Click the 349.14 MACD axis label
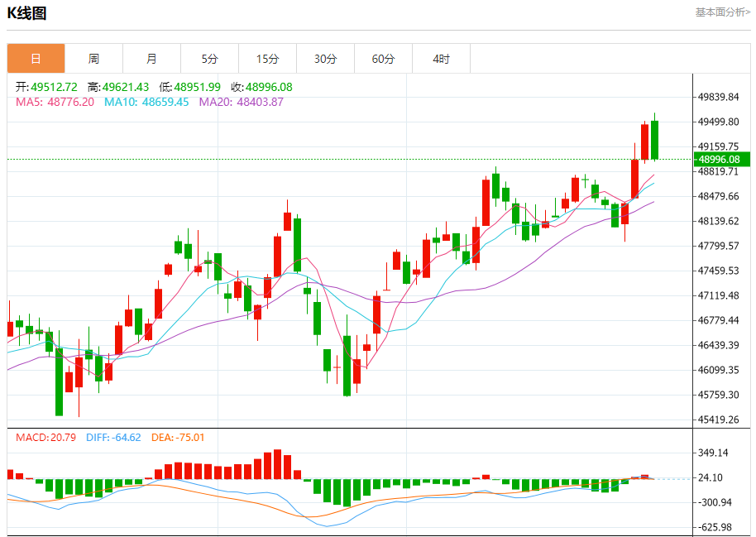 pyautogui.click(x=713, y=453)
